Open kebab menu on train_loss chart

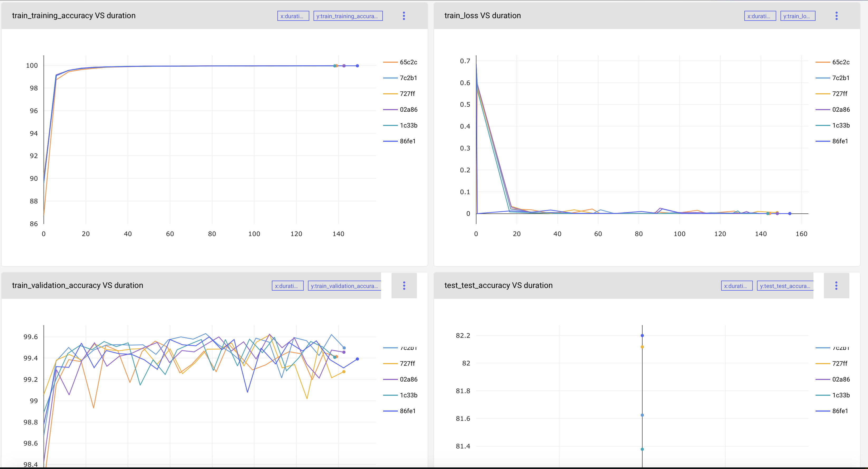836,16
